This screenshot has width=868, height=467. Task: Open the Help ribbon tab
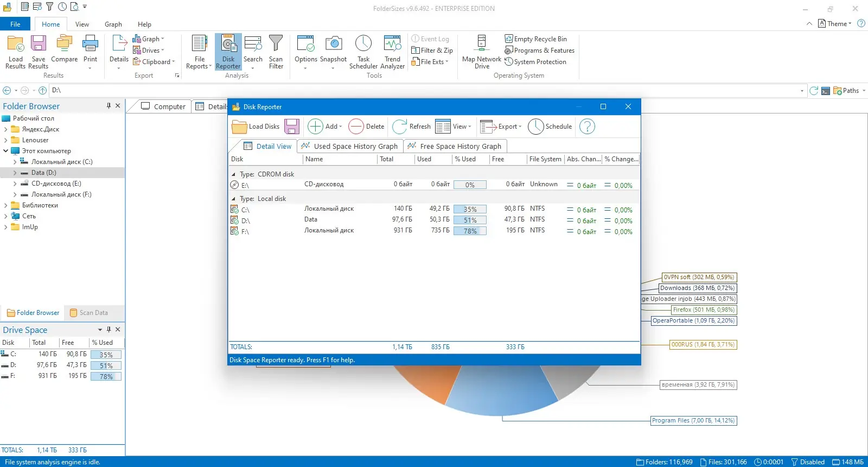click(144, 24)
